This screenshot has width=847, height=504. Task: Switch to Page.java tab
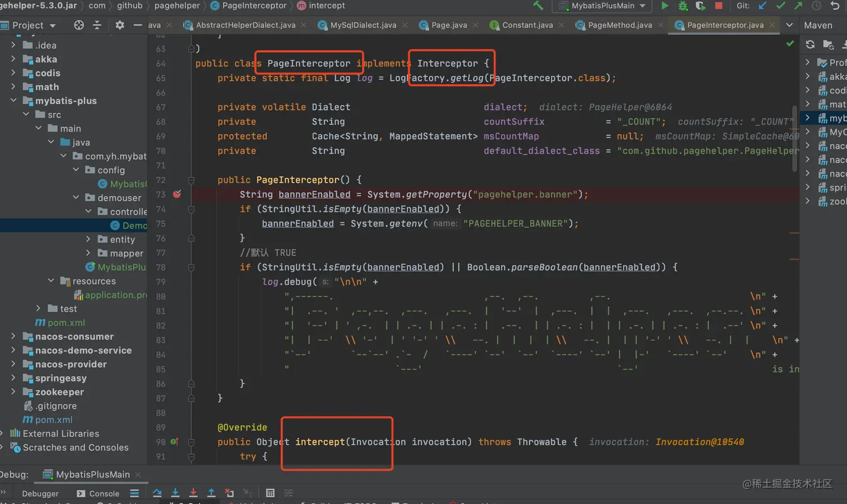(x=449, y=25)
